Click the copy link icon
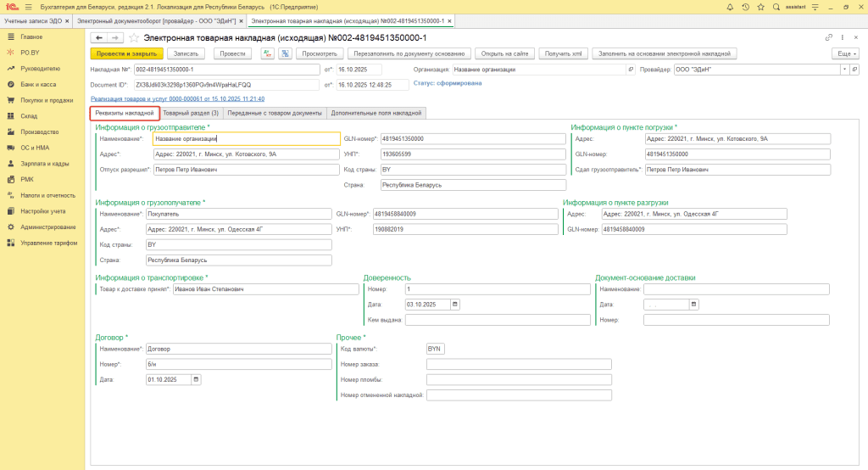Image resolution: width=868 pixels, height=470 pixels. 828,37
